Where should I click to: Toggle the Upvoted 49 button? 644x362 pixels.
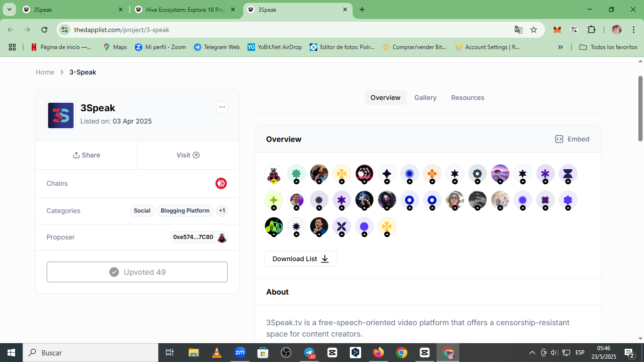pyautogui.click(x=137, y=272)
